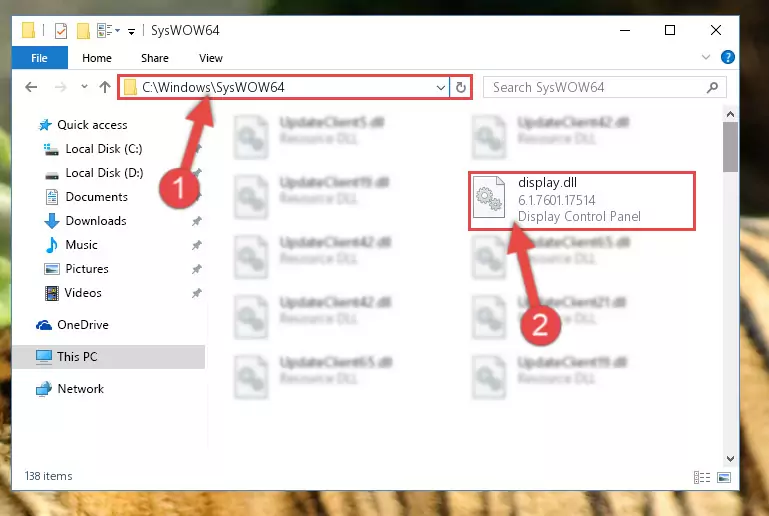Click the address bar path C:\Windows\SysWOW64
Viewport: 769px width, 516px height.
[213, 87]
